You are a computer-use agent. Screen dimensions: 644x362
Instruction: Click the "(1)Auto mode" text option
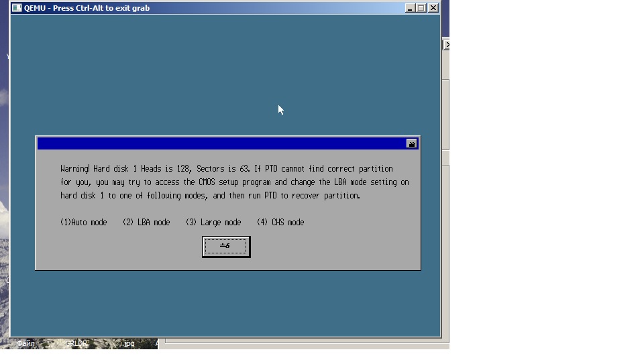click(83, 223)
